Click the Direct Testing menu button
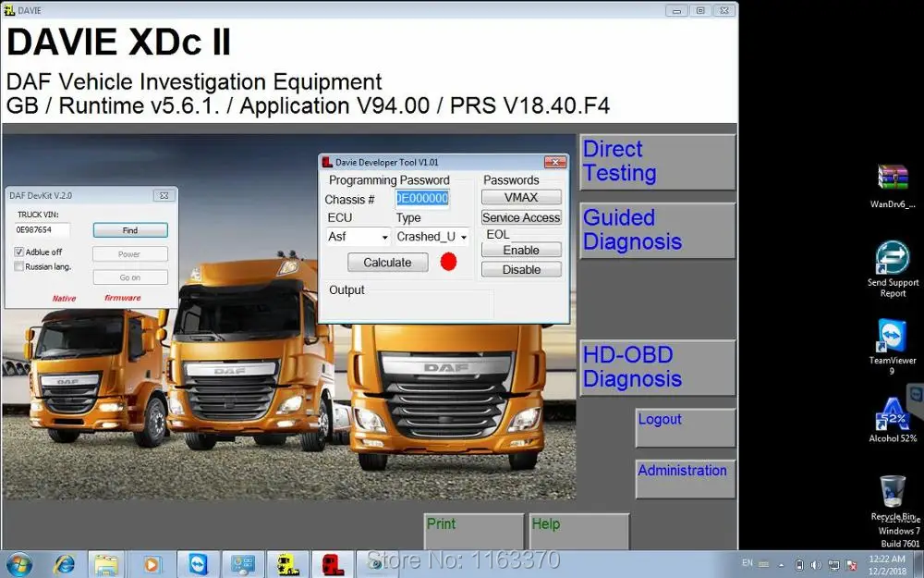This screenshot has width=924, height=578. (x=658, y=162)
